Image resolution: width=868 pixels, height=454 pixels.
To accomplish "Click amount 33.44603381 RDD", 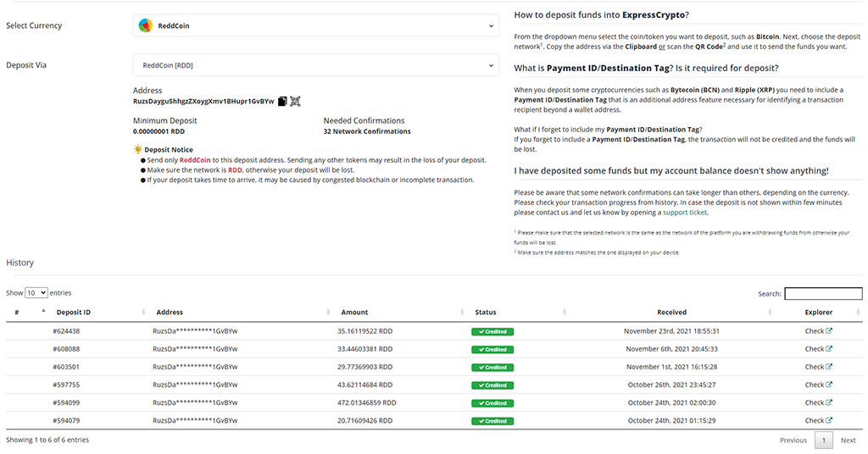I will [364, 349].
